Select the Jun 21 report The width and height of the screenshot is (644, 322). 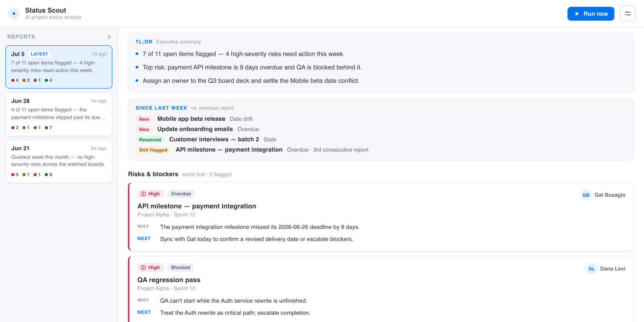coord(59,161)
